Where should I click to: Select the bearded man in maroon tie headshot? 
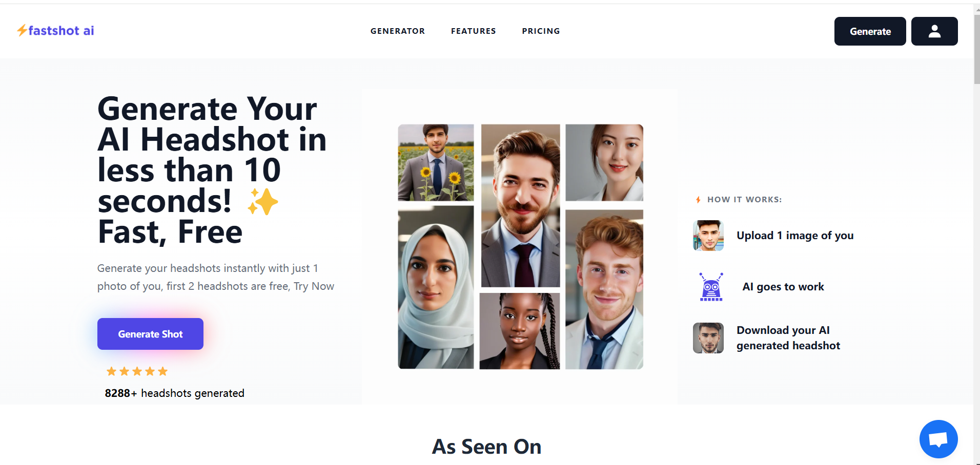pos(520,205)
